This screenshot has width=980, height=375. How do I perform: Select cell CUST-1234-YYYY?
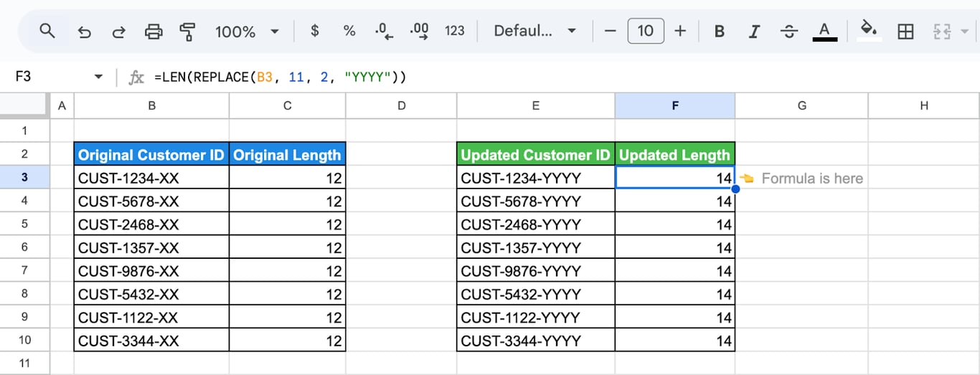click(536, 178)
